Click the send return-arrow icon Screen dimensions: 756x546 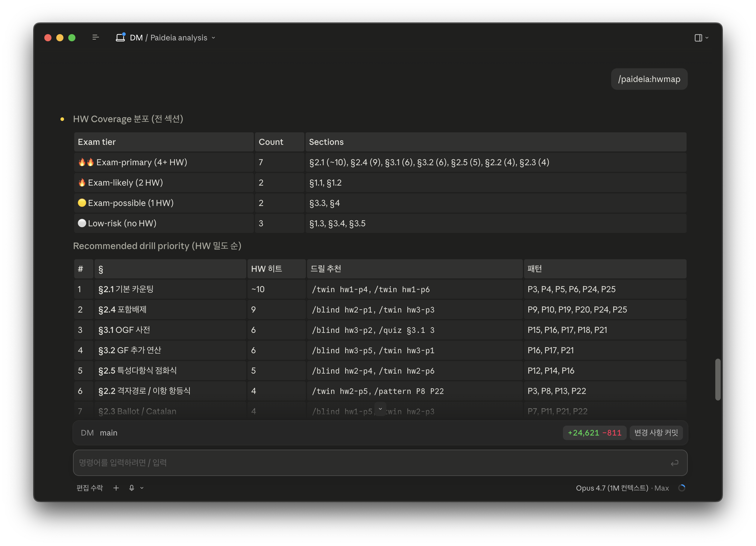coord(674,463)
